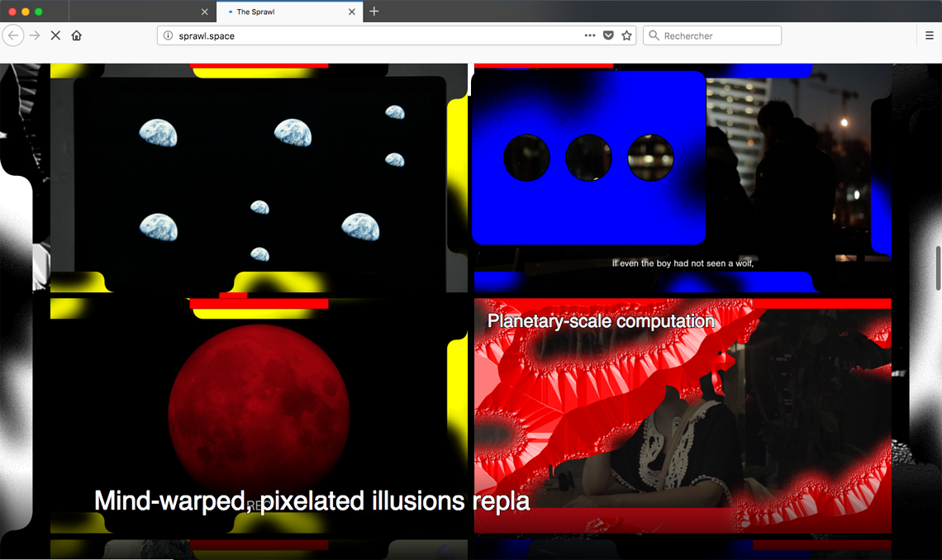Viewport: 942px width, 560px height.
Task: Click the forward navigation arrow
Action: (x=35, y=36)
